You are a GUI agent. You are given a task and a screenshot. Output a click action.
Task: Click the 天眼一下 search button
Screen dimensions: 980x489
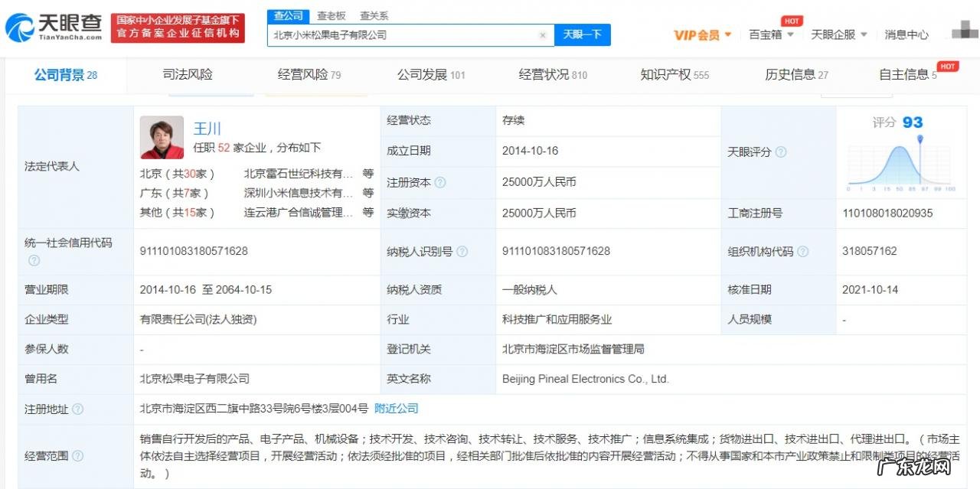coord(583,34)
